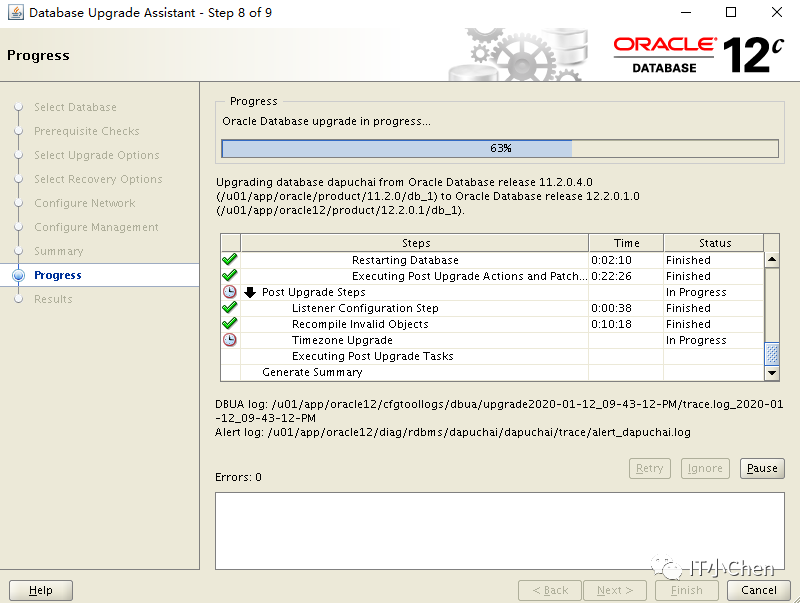The height and width of the screenshot is (603, 800).
Task: Click the green check beside Listener Configuration Step
Action: 230,308
